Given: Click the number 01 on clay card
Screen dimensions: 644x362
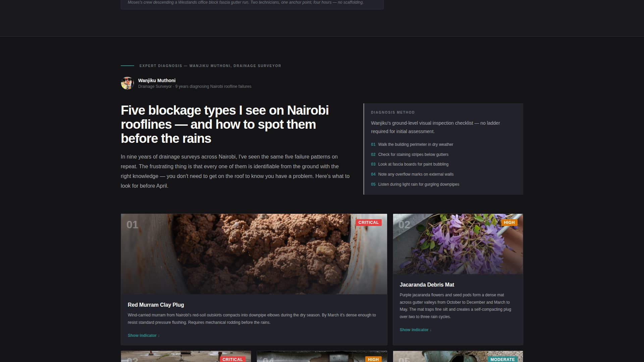Looking at the screenshot, I should click(132, 225).
